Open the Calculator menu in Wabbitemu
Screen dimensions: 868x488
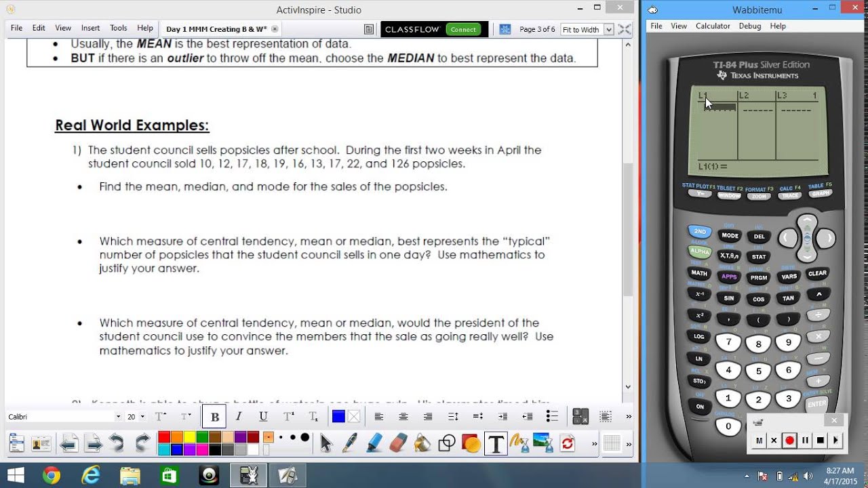point(713,26)
